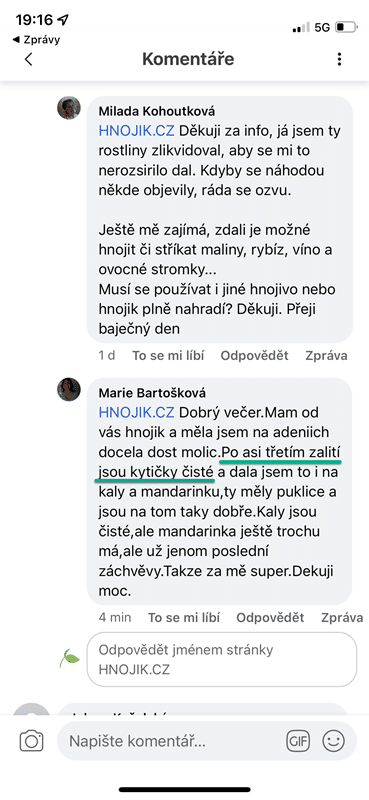
Task: Like Marie Bartošková's comment
Action: tap(184, 617)
